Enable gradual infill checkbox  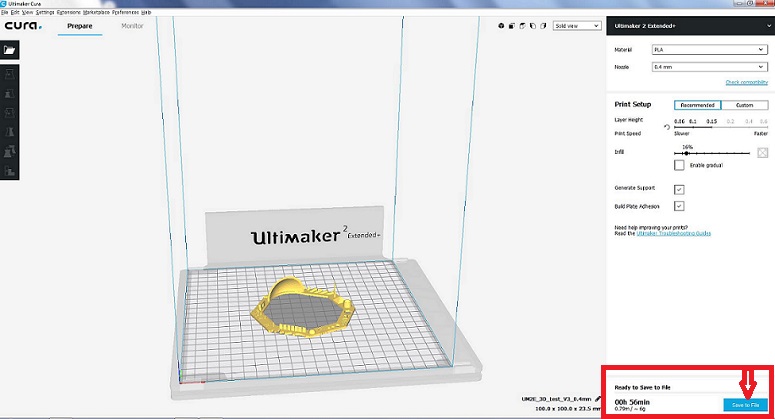click(x=679, y=165)
